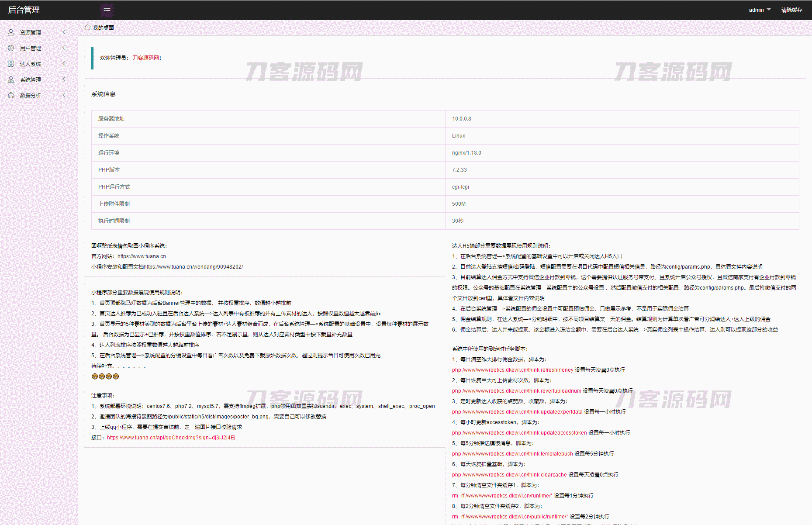Open the official site link www.tuana.cn
The width and height of the screenshot is (812, 525).
coord(142,256)
